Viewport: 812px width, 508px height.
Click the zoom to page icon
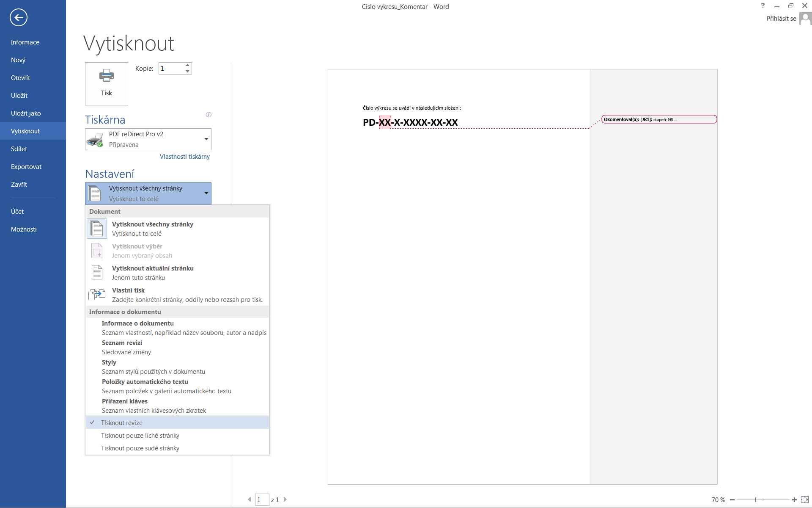point(805,500)
